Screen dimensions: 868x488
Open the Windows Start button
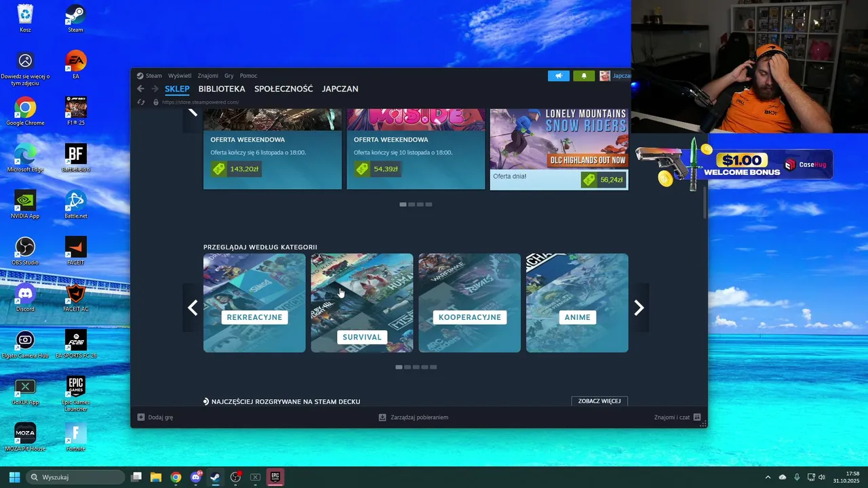[14, 477]
